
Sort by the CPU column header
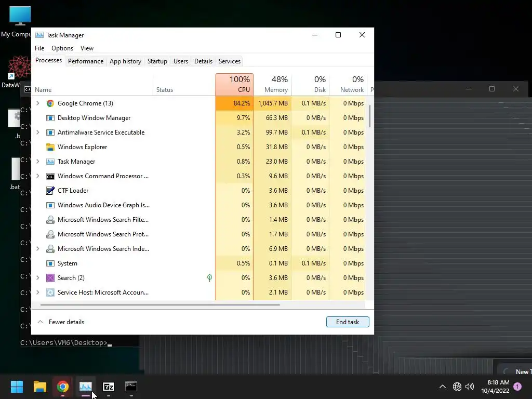click(x=234, y=85)
